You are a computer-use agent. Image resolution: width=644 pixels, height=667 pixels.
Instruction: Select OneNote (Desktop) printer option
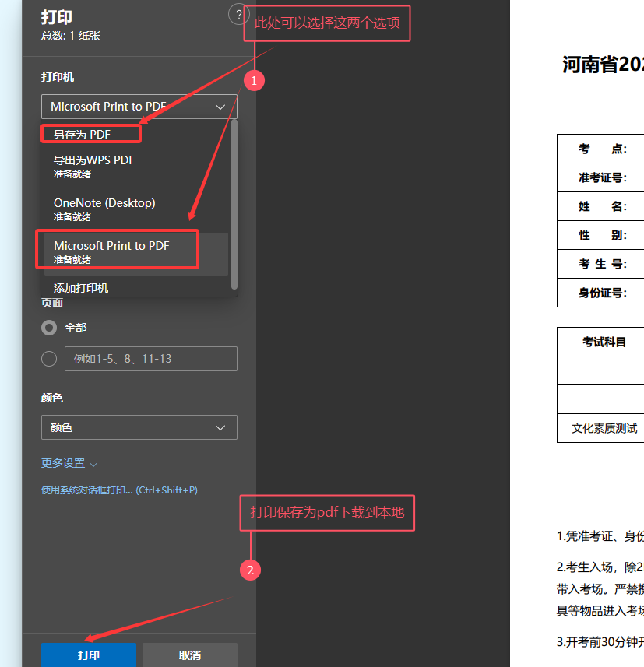pyautogui.click(x=104, y=209)
